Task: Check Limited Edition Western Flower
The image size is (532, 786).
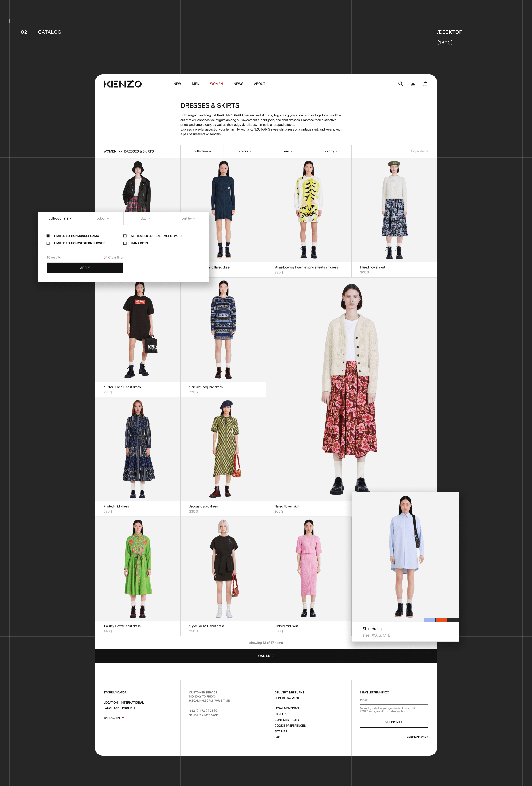Action: pos(48,243)
